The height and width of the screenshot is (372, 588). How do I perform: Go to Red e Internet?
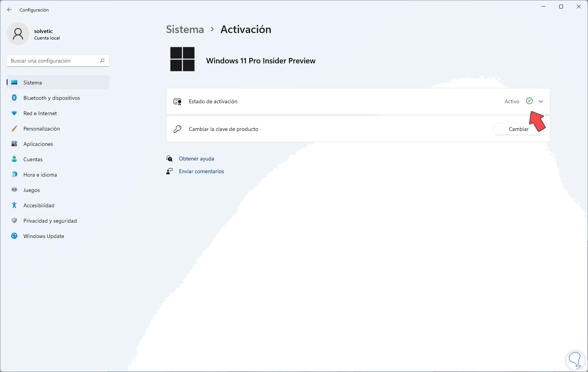pos(58,113)
